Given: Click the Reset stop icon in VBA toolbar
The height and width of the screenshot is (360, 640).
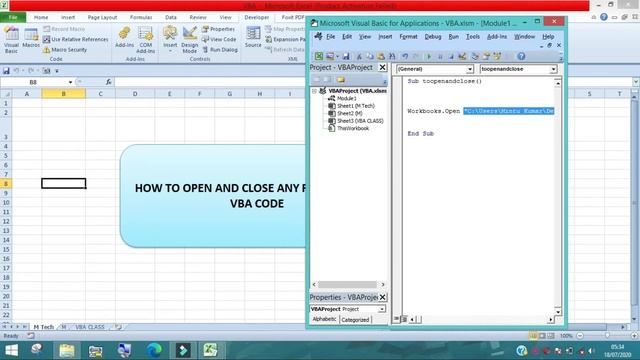Looking at the screenshot, I should tap(451, 56).
